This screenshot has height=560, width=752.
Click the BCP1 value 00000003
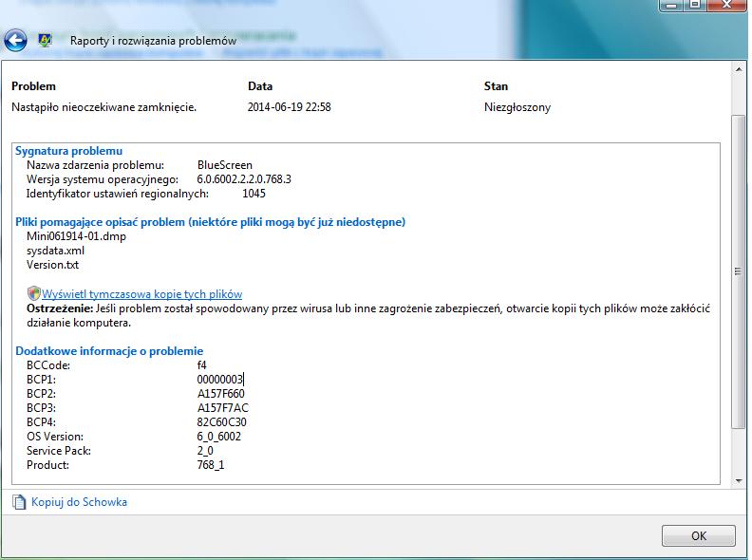click(x=220, y=380)
